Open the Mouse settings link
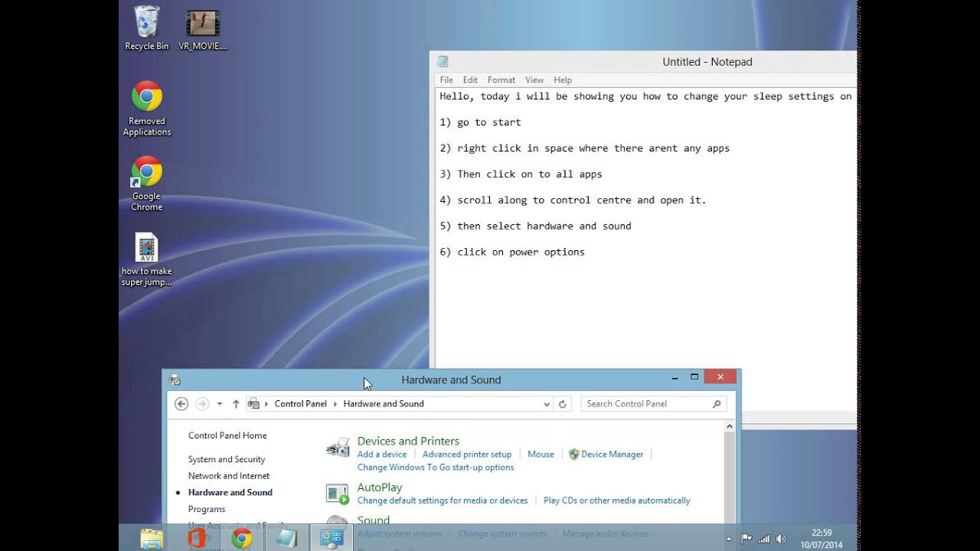The width and height of the screenshot is (980, 551). (x=541, y=454)
